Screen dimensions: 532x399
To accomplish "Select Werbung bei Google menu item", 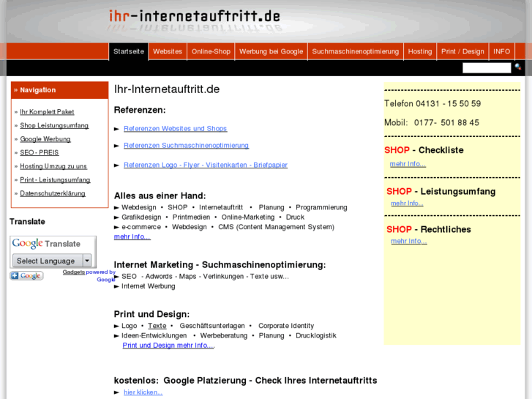I will pos(271,52).
